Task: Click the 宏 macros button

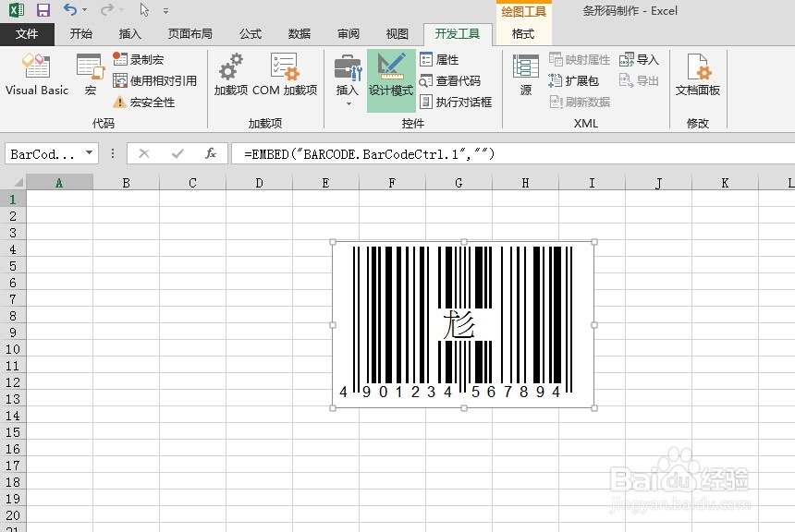Action: coord(91,74)
